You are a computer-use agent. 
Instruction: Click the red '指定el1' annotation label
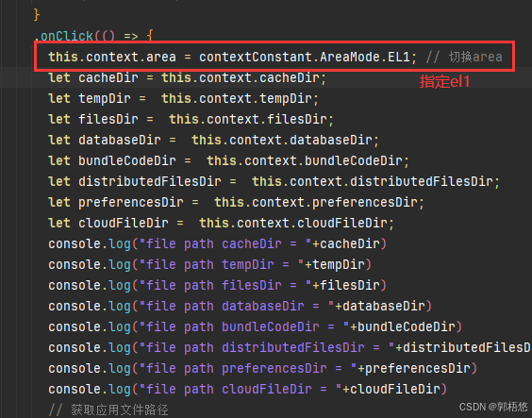click(445, 82)
